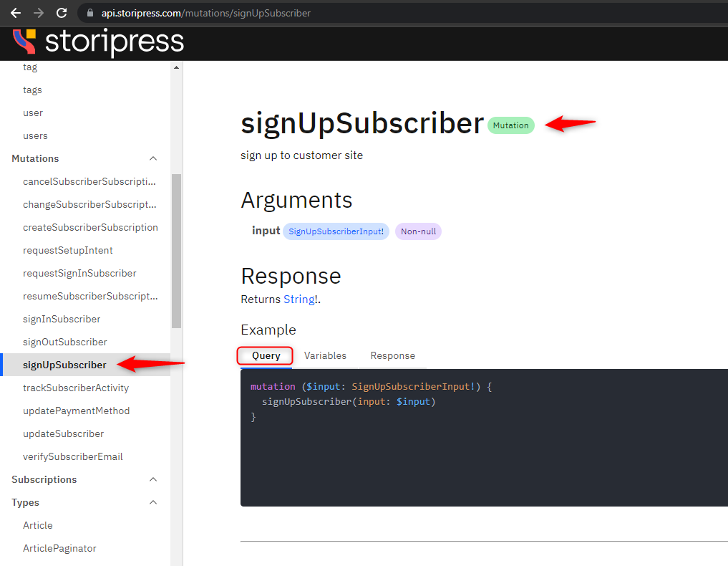
Task: Reload the page with refresh icon
Action: 62,13
